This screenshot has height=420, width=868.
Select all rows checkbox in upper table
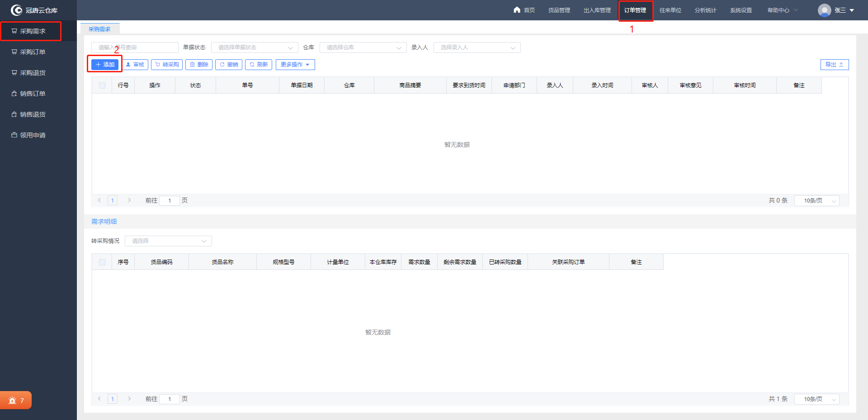click(102, 85)
